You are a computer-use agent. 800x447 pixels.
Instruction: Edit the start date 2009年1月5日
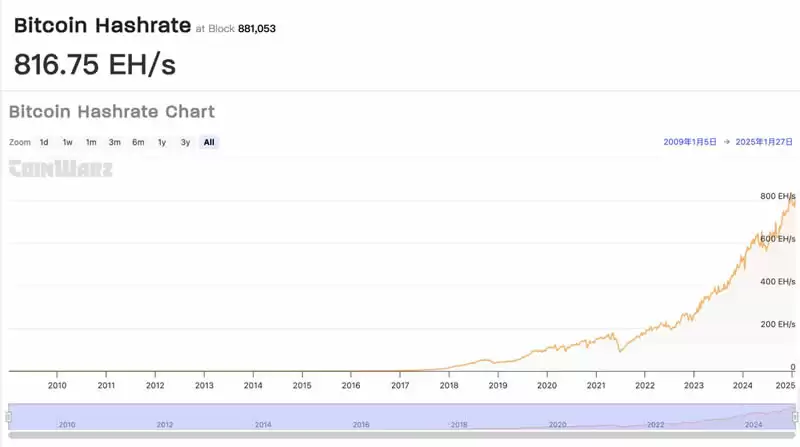click(x=690, y=142)
